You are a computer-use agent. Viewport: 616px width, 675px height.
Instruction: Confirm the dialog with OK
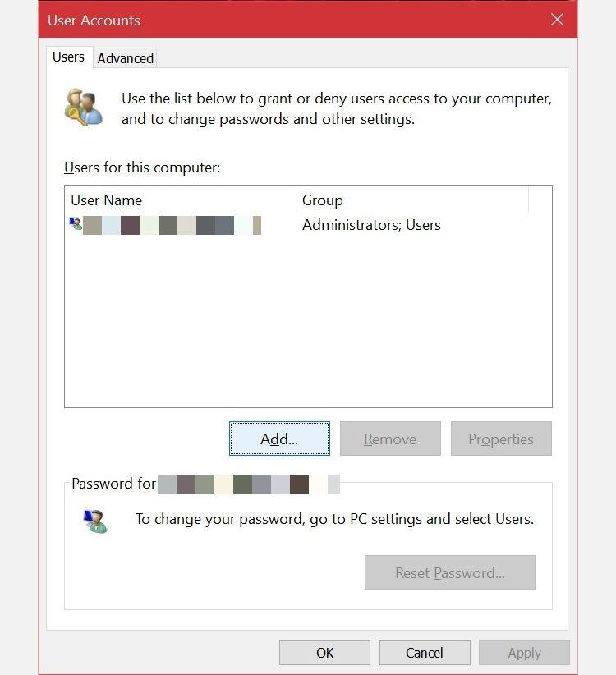[x=324, y=653]
